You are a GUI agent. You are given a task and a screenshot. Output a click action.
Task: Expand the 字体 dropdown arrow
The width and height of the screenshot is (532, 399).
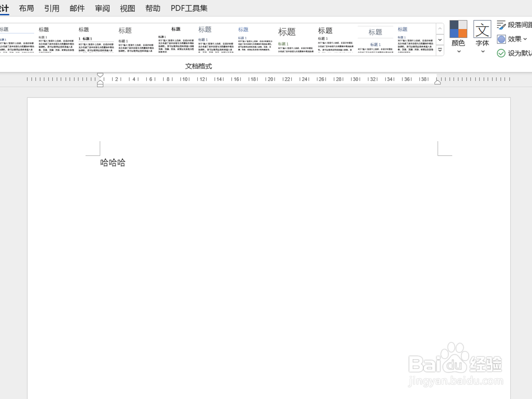coord(482,51)
